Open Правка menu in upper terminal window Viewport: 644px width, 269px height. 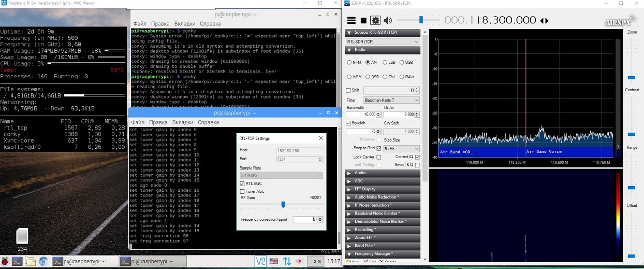click(160, 24)
